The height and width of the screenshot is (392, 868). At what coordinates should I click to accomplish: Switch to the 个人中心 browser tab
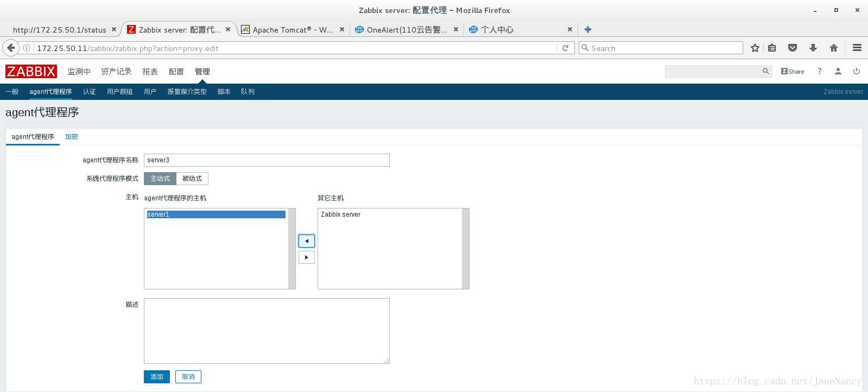521,29
